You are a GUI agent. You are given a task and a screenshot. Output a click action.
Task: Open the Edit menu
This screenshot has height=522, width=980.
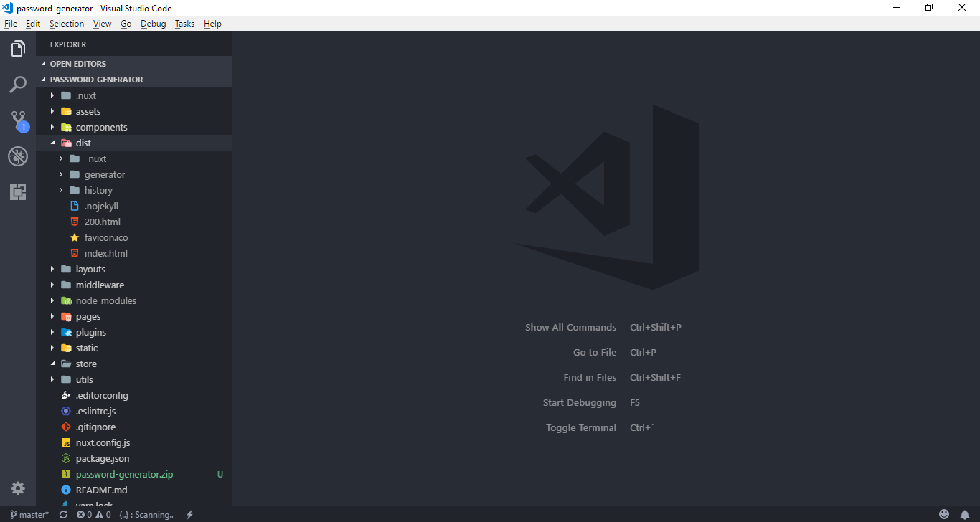click(x=33, y=24)
